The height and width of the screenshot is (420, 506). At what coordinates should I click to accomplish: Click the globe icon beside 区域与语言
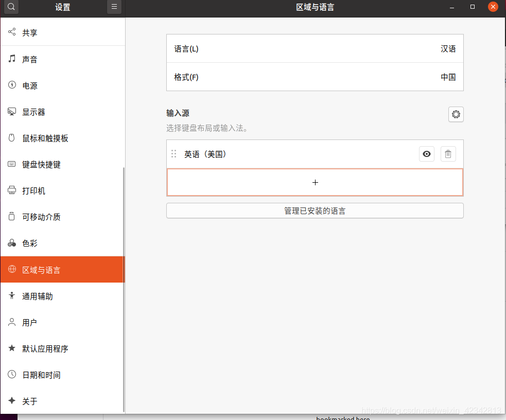(x=12, y=269)
